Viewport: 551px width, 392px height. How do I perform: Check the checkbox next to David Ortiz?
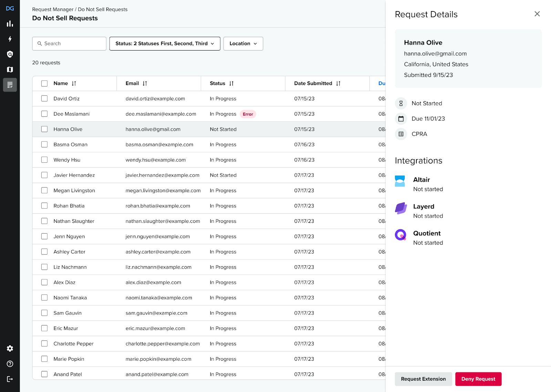44,99
